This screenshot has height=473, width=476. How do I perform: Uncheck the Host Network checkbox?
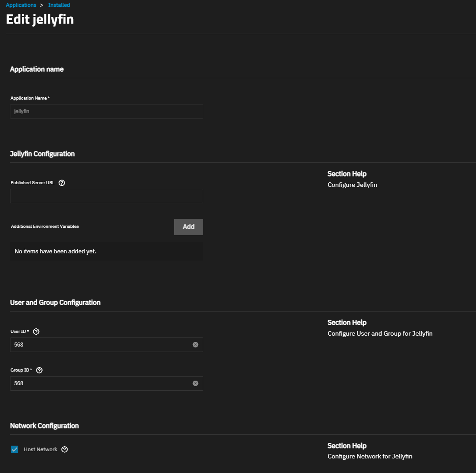coord(15,449)
